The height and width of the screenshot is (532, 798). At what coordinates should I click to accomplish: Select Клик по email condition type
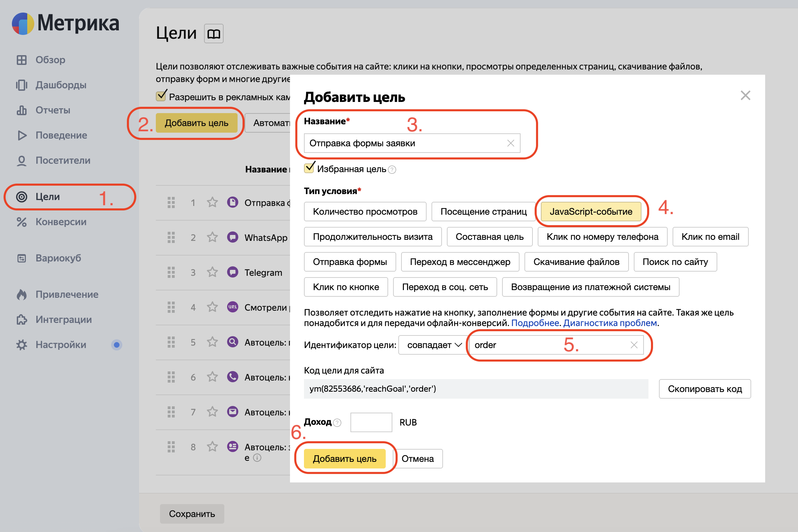[x=710, y=237]
